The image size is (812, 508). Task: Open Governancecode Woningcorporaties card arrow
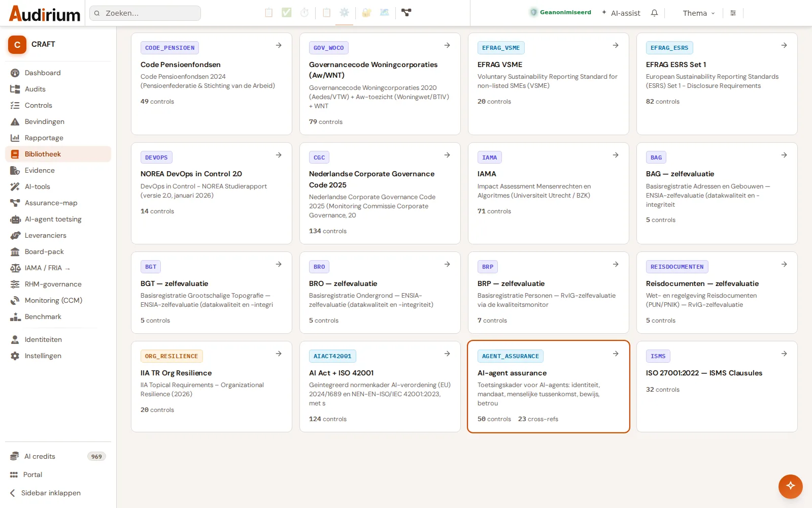pos(447,45)
